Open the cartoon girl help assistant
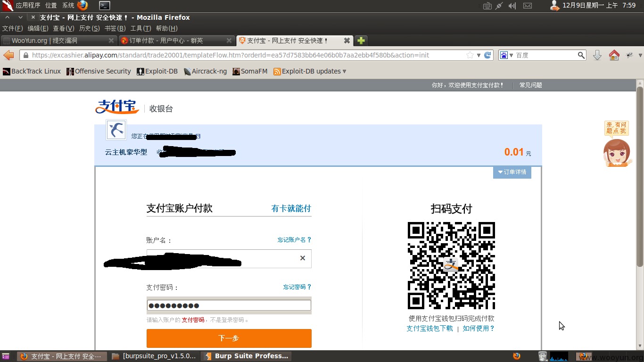Image resolution: width=644 pixels, height=362 pixels. tap(617, 153)
